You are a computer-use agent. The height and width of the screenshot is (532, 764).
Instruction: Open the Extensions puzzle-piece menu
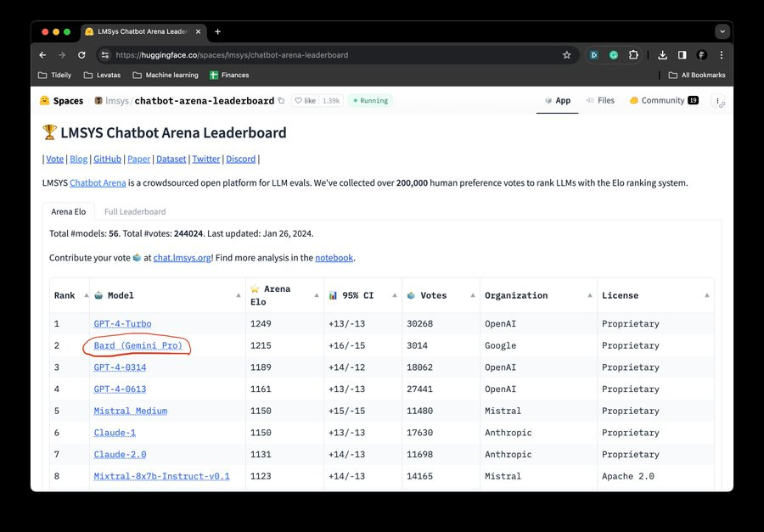pos(633,55)
